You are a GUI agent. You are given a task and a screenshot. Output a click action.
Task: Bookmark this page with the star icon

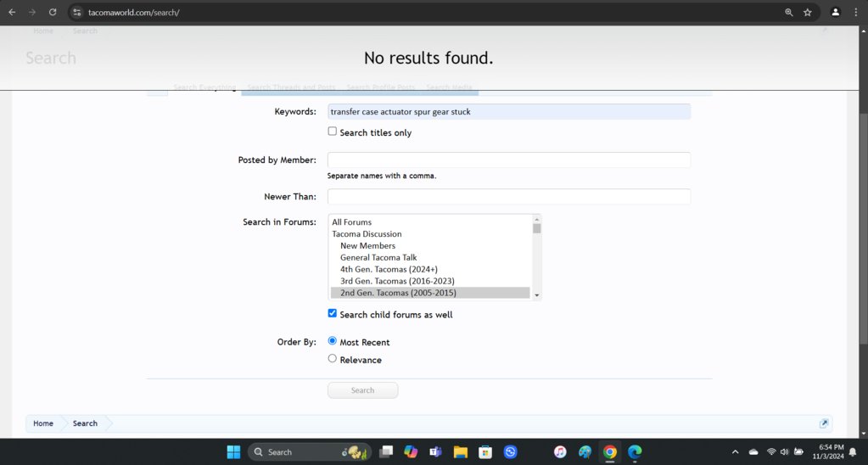click(808, 12)
